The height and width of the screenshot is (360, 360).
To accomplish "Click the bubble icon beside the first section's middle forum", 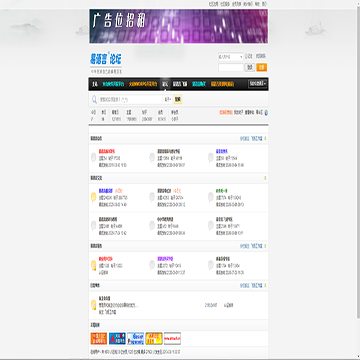I will click(x=152, y=158).
